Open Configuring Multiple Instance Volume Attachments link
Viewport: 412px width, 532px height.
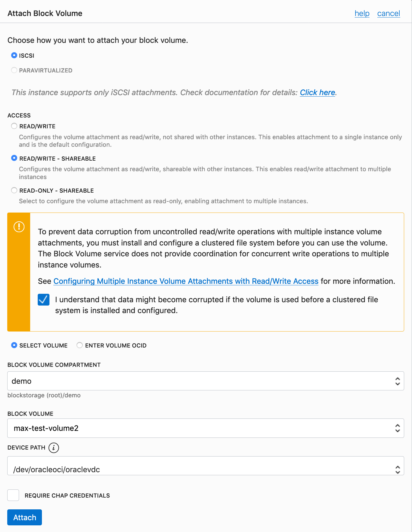coord(186,281)
